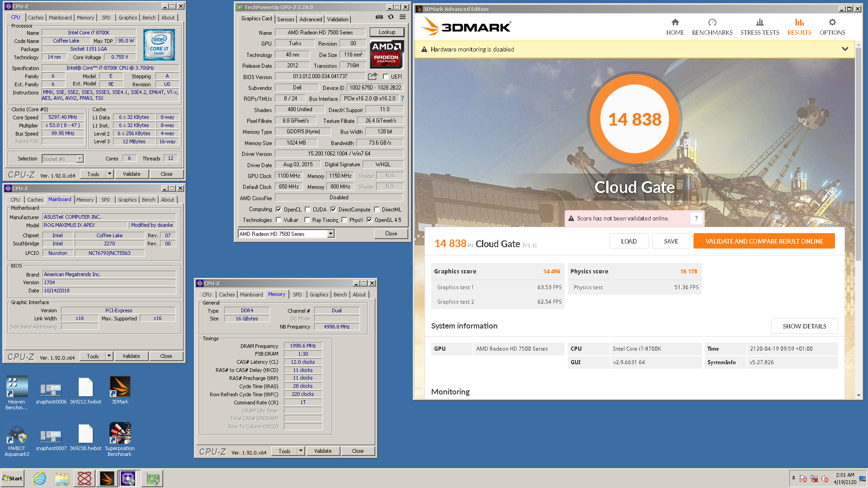Toggle the CUDA checkbox
This screenshot has width=868, height=488.
307,209
